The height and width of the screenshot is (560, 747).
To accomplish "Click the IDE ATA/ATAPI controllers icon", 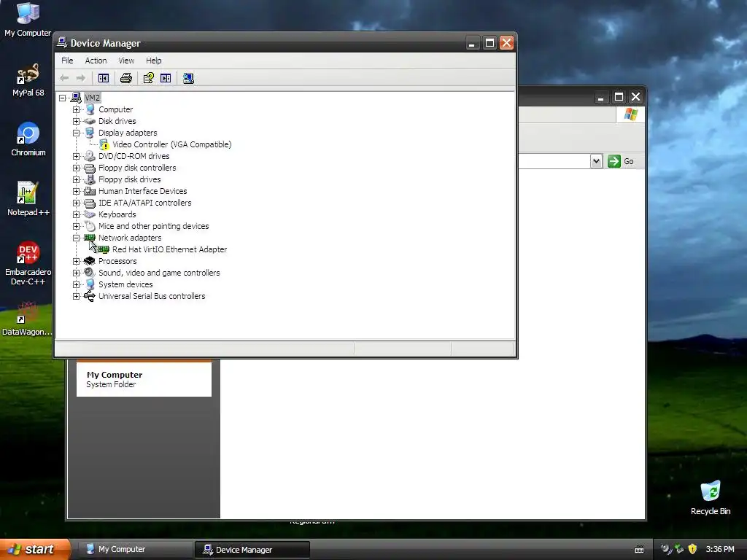I will tap(90, 203).
